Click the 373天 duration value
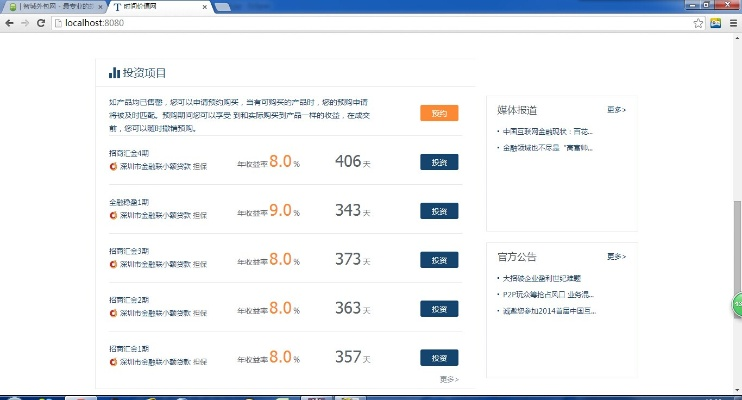This screenshot has height=400, width=742. (353, 259)
